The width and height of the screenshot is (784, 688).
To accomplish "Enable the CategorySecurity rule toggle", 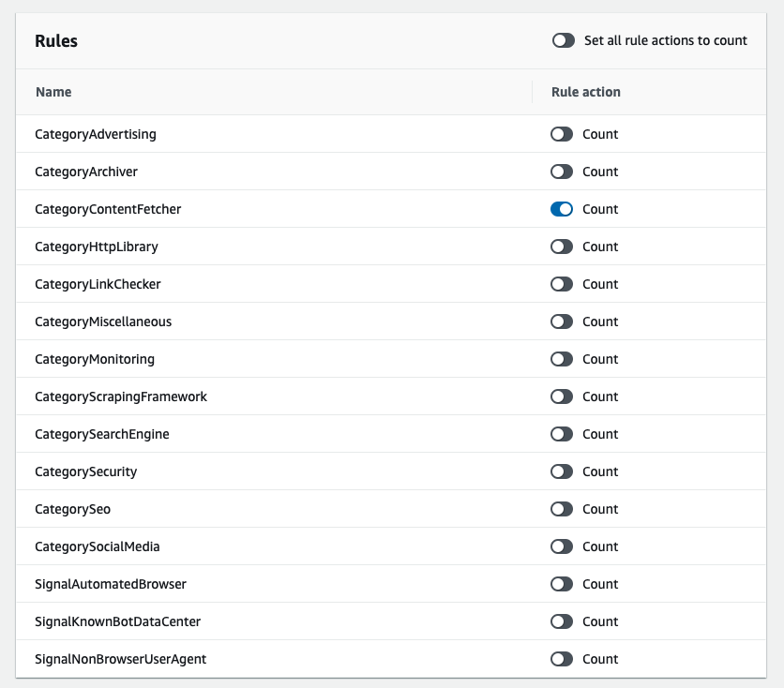I will 561,471.
